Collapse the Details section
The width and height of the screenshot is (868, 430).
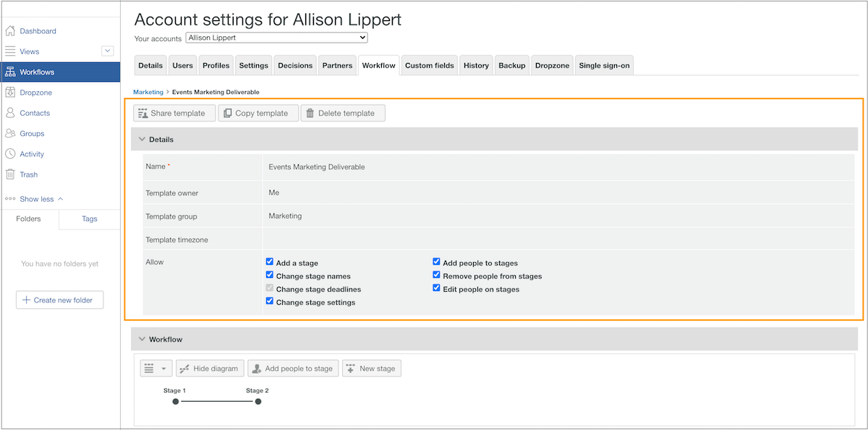pyautogui.click(x=142, y=139)
